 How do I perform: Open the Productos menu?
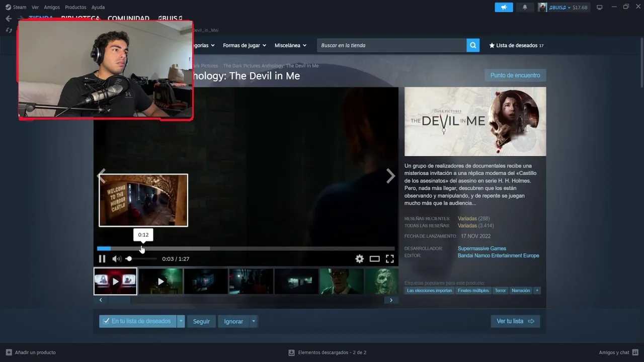[x=75, y=8]
